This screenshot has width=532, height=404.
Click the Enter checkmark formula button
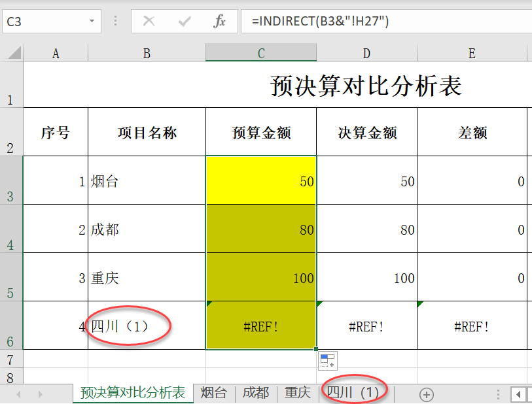point(185,22)
